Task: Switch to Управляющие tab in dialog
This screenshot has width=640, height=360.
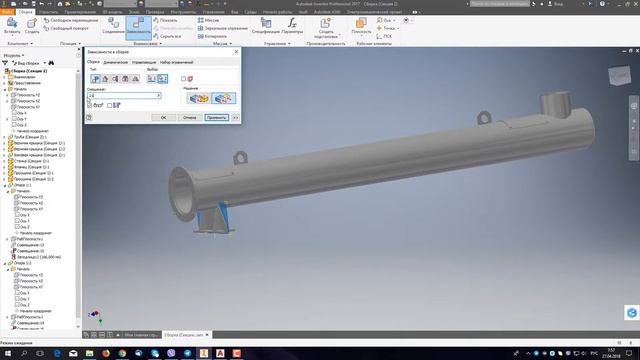Action: click(144, 62)
